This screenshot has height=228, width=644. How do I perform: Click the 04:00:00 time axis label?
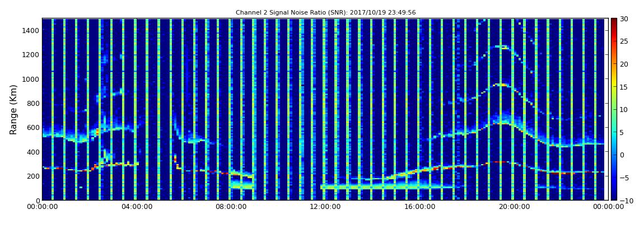(136, 207)
